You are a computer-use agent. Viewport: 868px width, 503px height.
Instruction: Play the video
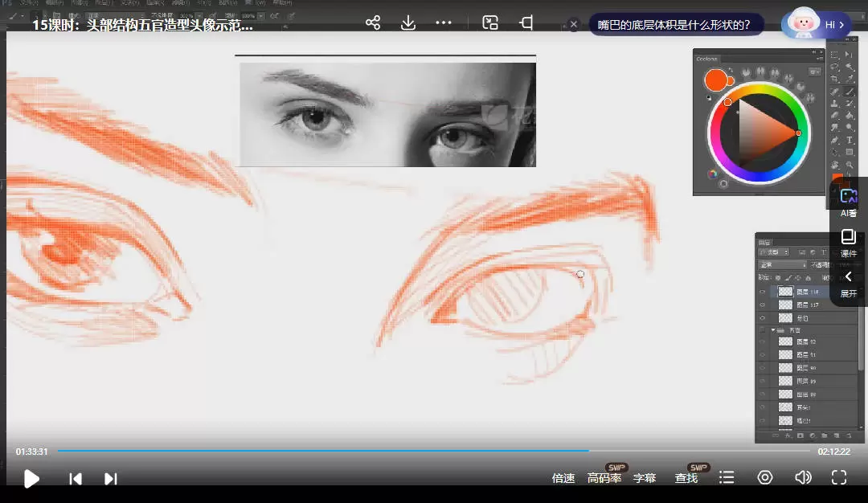(31, 479)
